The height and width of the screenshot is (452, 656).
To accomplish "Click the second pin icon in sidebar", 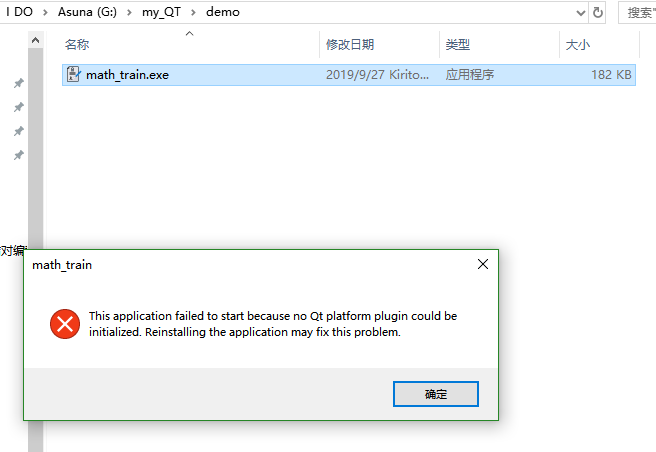I will coord(18,107).
